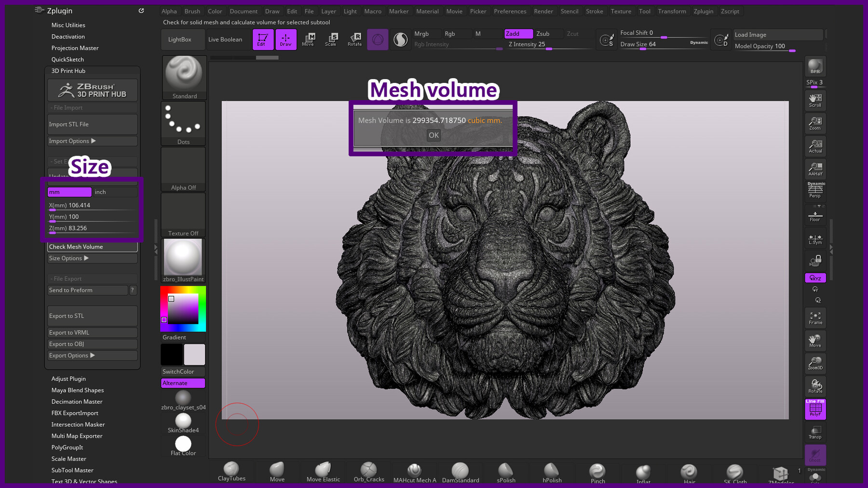Expand Import Options section
Viewport: 868px width, 488px height.
coord(92,141)
